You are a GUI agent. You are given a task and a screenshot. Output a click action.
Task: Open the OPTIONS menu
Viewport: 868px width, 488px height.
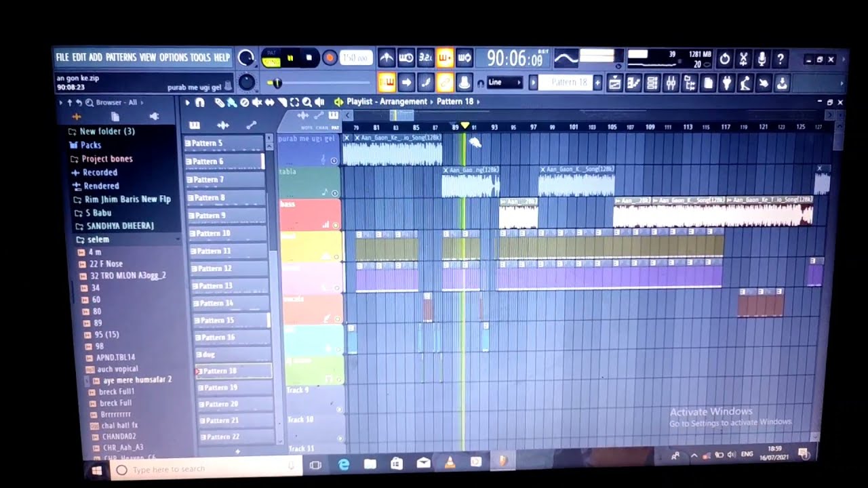[x=174, y=58]
